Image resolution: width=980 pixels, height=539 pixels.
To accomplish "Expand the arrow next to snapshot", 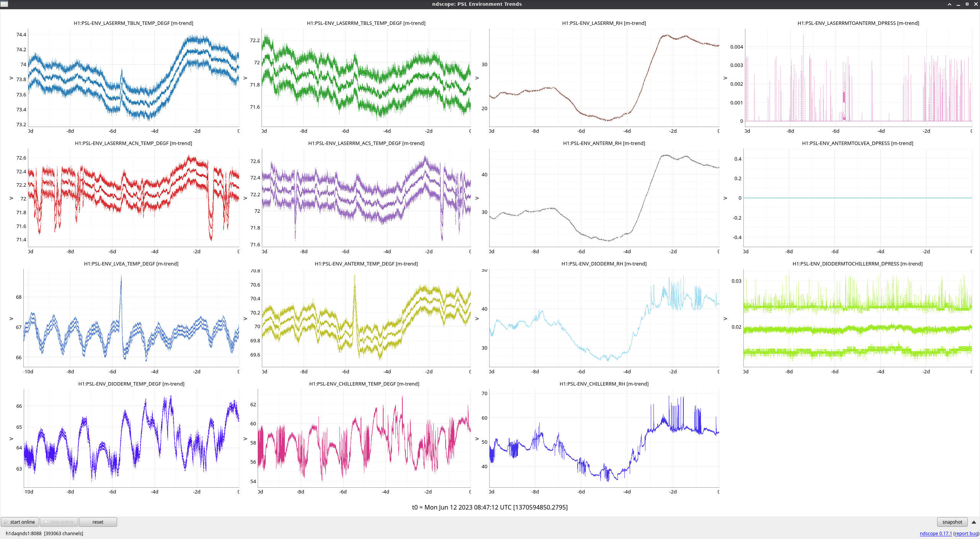I will (973, 522).
